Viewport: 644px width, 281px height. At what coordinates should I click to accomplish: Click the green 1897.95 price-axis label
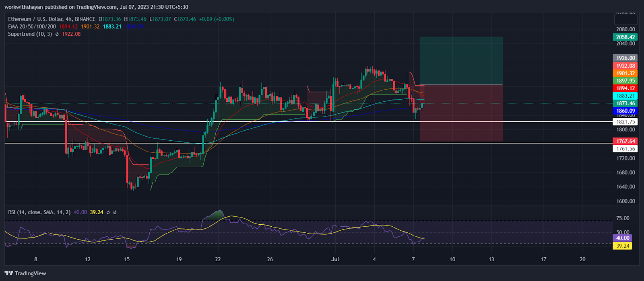[x=625, y=81]
